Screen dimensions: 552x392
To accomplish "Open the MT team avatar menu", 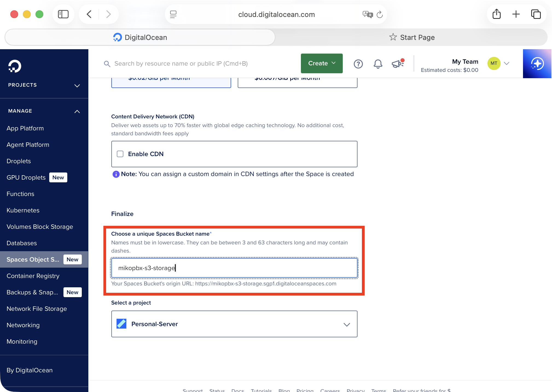I will click(x=494, y=63).
